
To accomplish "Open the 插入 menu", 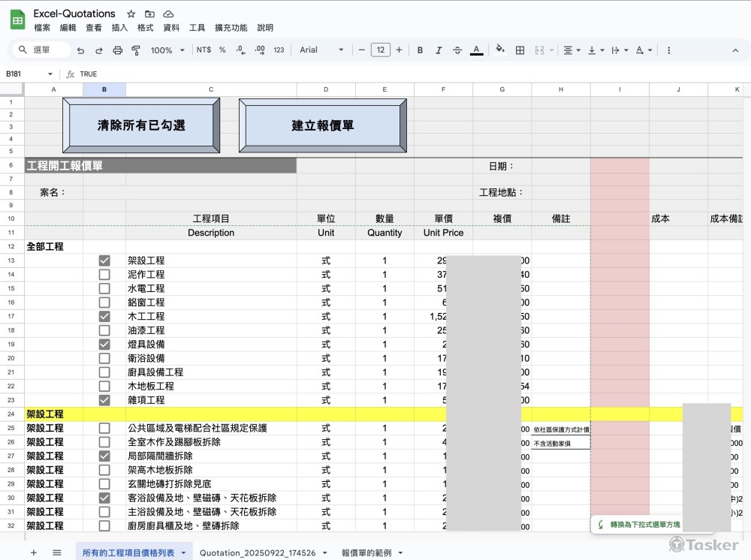I will (x=119, y=28).
